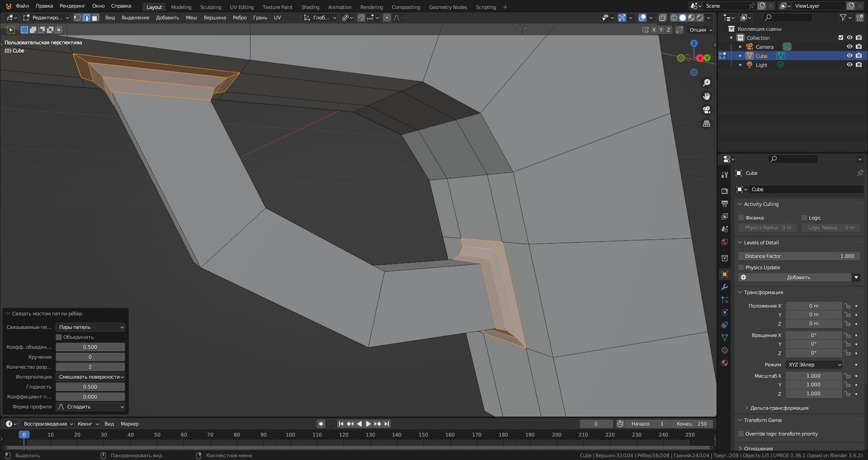The image size is (868, 460).
Task: Disable camera rendering for the Cube object
Action: tap(859, 56)
